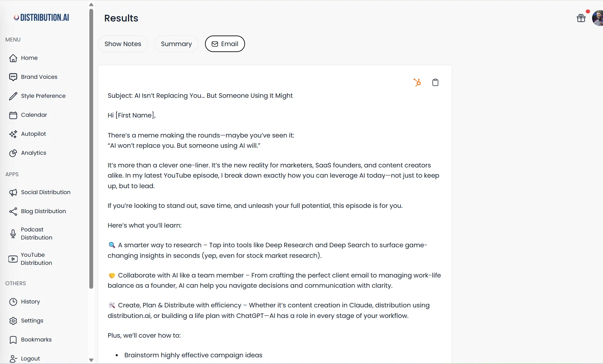This screenshot has width=603, height=364.
Task: Go to Analytics in the sidebar
Action: tap(33, 153)
